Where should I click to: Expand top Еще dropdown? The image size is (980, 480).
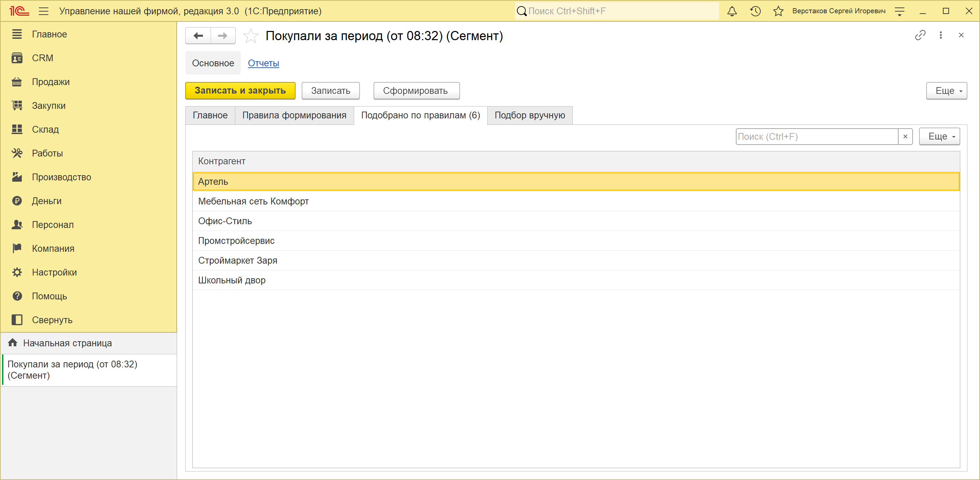(946, 90)
